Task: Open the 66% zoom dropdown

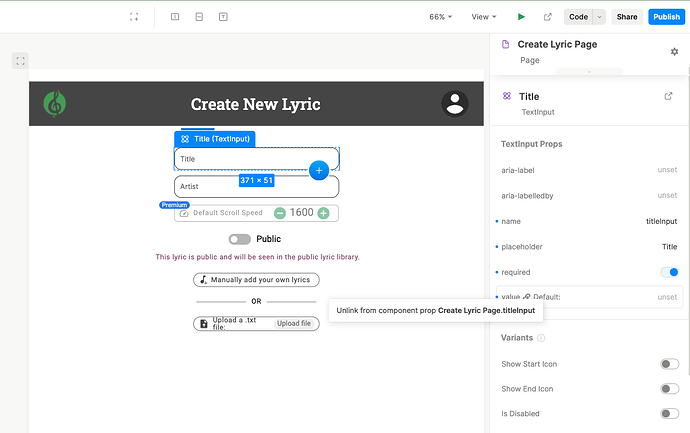Action: click(x=440, y=17)
